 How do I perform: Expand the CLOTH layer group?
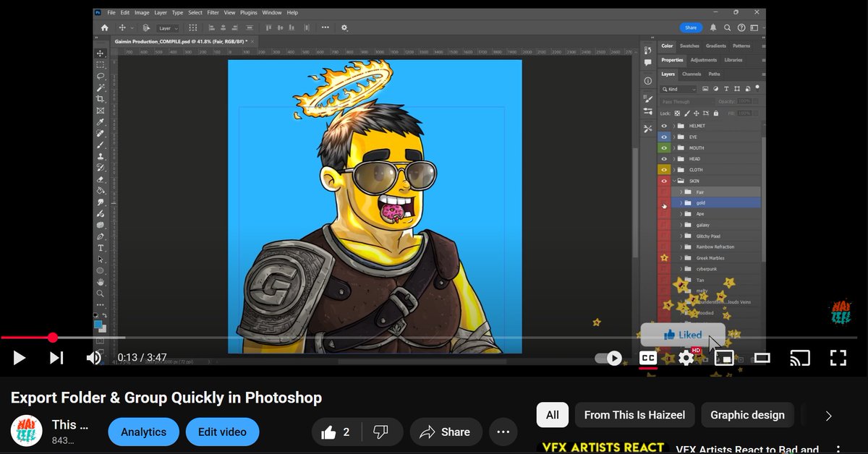674,170
